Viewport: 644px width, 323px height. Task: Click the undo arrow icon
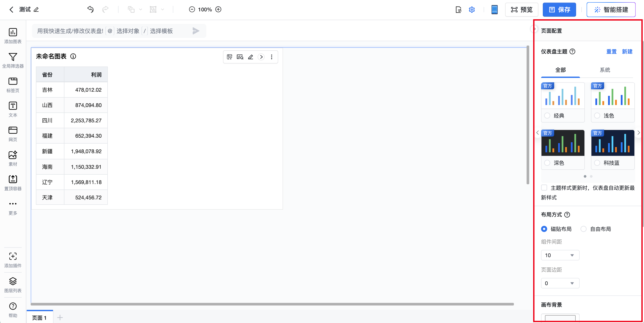point(90,9)
